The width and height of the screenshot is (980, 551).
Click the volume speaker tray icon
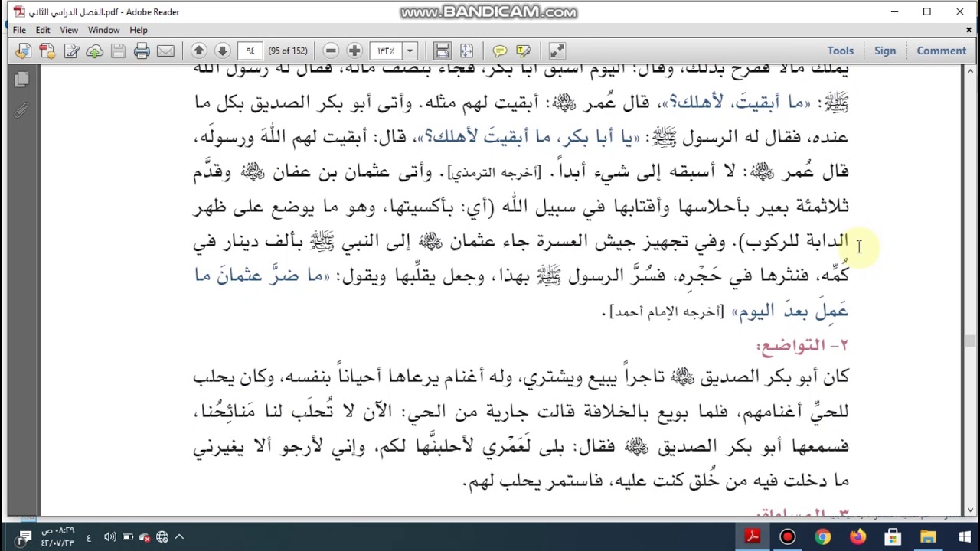click(109, 537)
